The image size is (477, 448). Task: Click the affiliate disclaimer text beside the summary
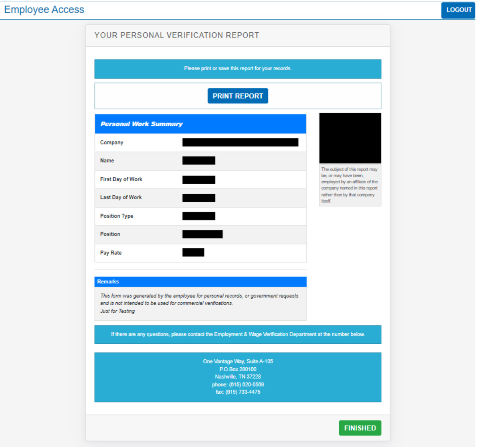(x=350, y=185)
